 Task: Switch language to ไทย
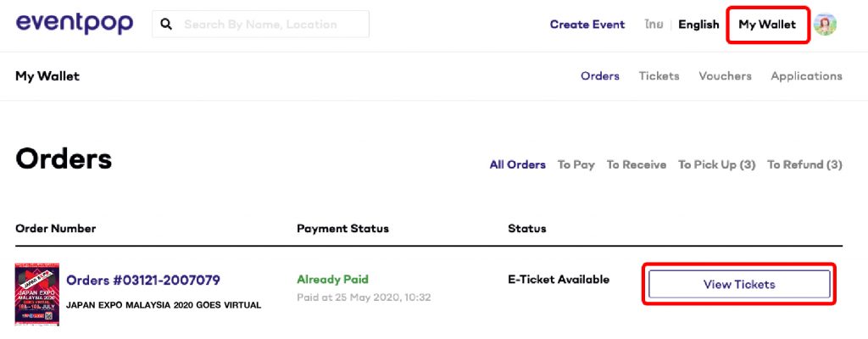[x=654, y=25]
